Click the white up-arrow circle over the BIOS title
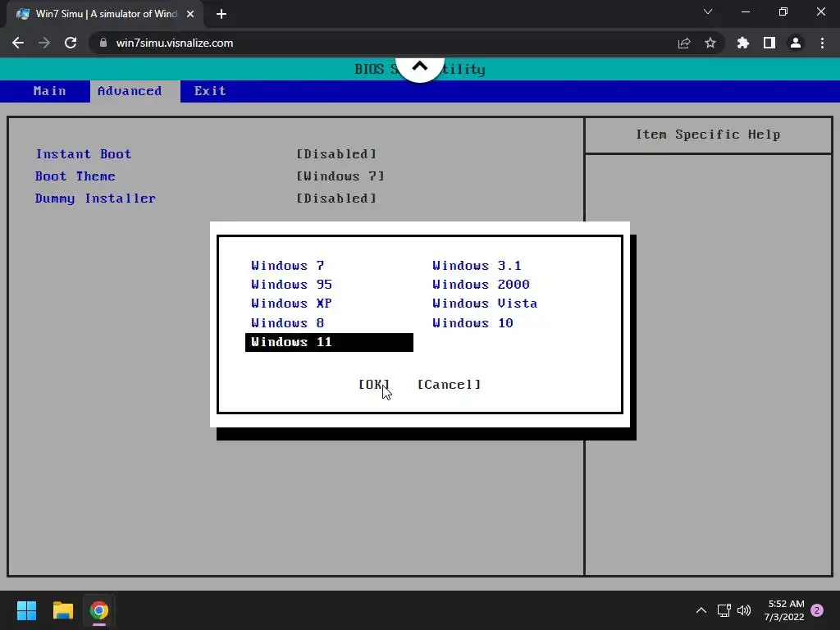The height and width of the screenshot is (630, 840). click(x=420, y=69)
